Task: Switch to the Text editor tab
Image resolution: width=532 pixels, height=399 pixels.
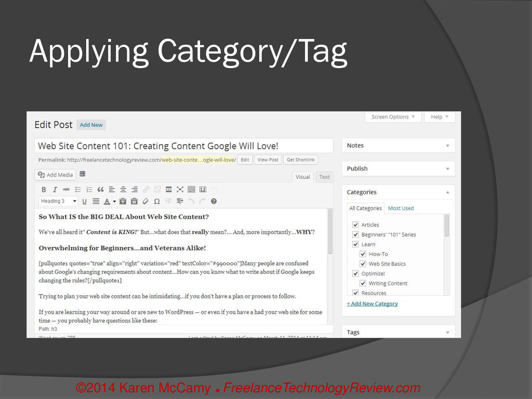Action: (324, 177)
